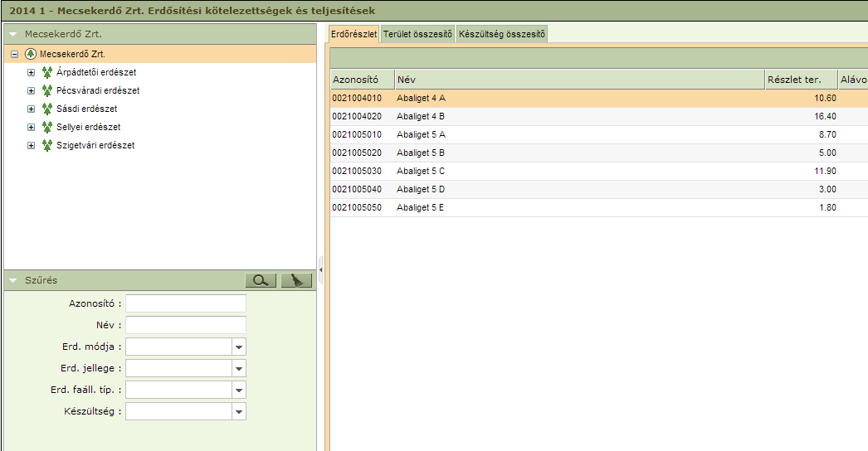Click identifier 0021005040
868x451 pixels.
tap(357, 189)
